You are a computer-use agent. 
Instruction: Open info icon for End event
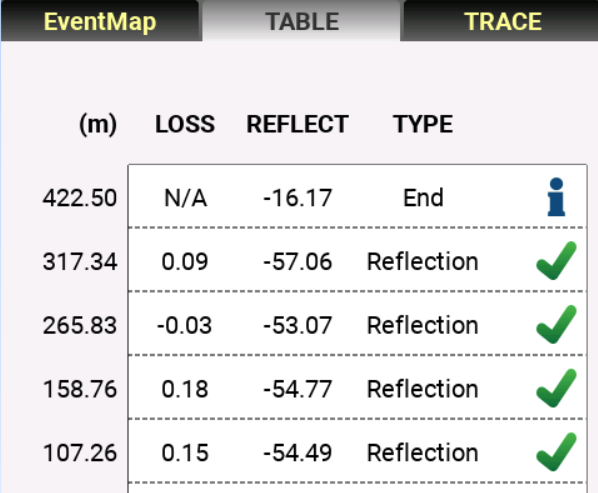tap(556, 197)
